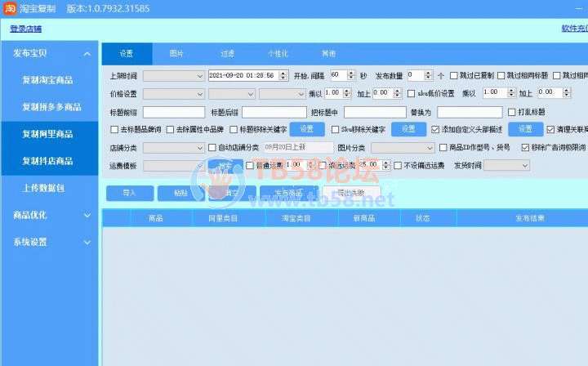Open the 运费模板 dropdown
Screen dimensions: 588x366
(174, 166)
